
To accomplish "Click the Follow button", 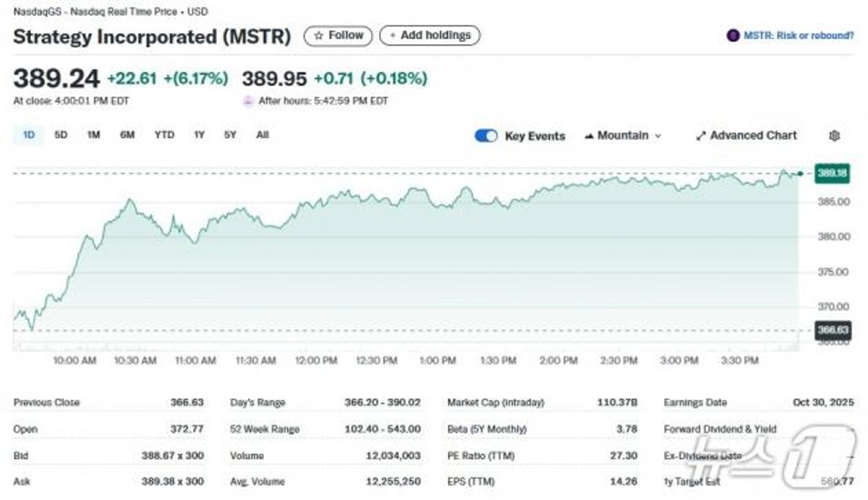I will (x=339, y=35).
